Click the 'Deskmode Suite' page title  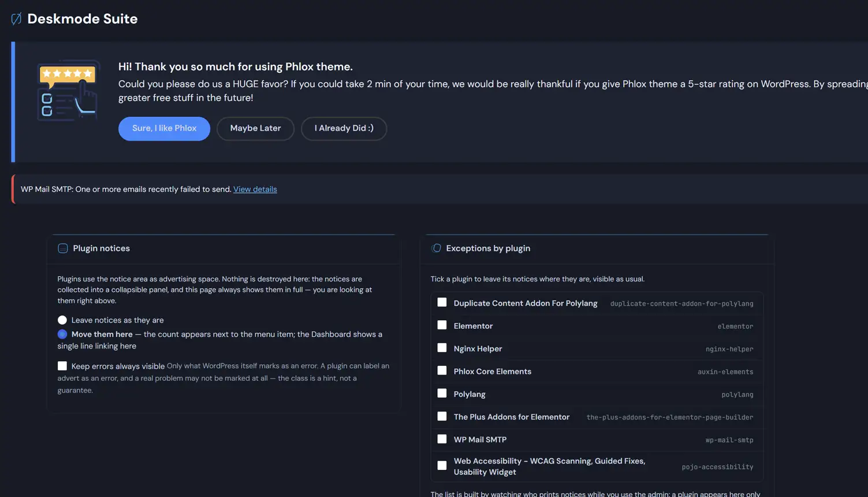point(83,18)
